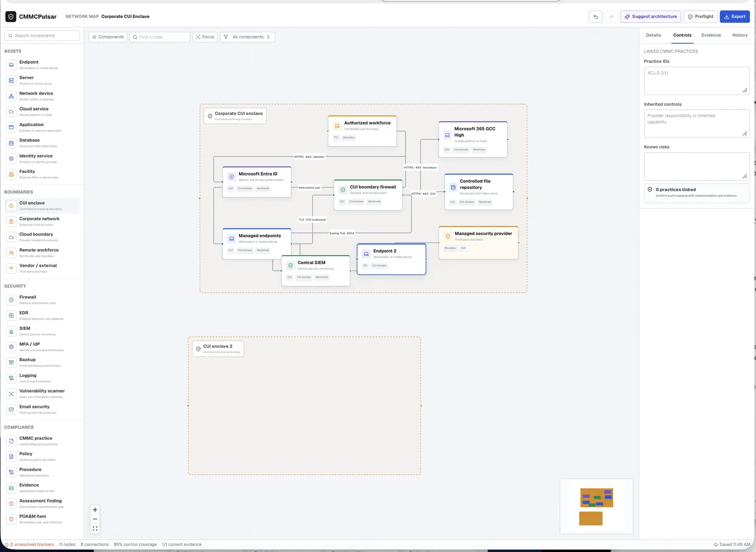The height and width of the screenshot is (552, 756).
Task: Click the Controlled file repository node
Action: coord(479,192)
